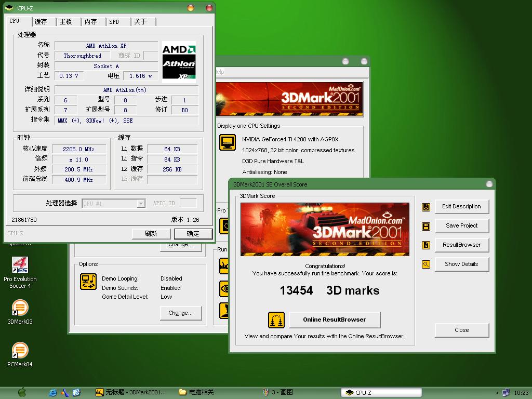Click the Thoroughbred code name field

tap(83, 56)
